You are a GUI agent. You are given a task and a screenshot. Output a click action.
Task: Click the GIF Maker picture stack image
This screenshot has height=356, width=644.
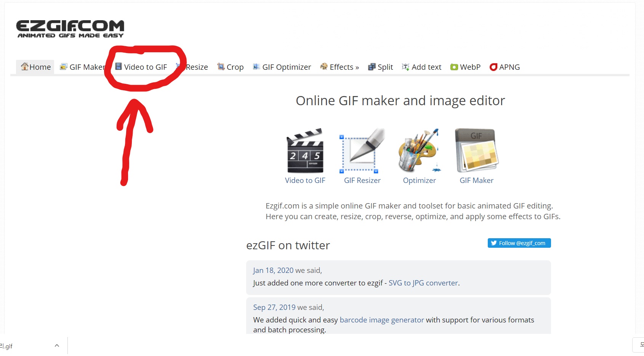477,151
